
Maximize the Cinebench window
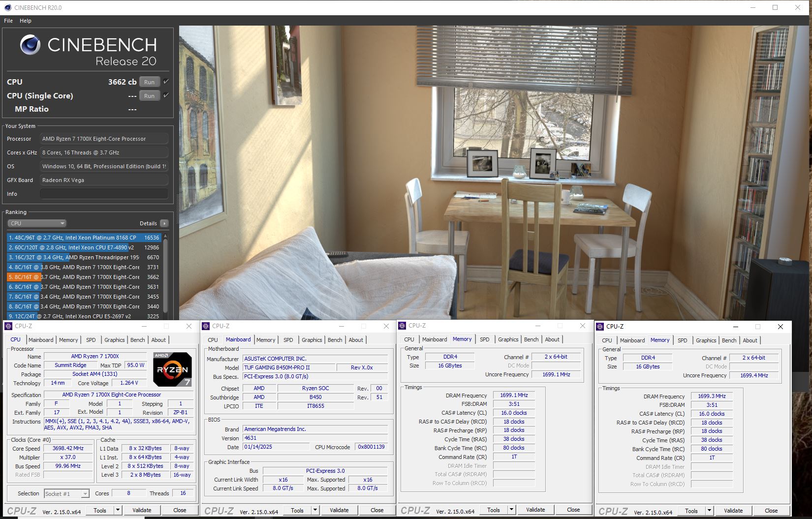(x=775, y=7)
